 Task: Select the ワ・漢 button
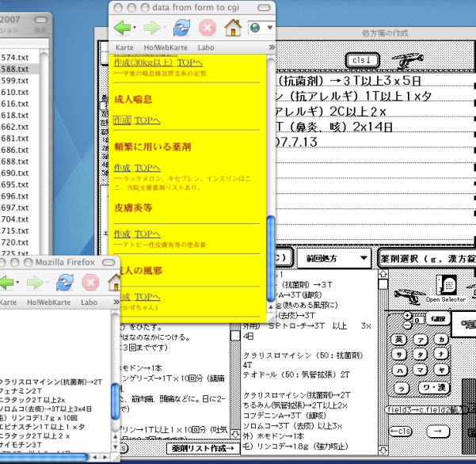point(434,387)
